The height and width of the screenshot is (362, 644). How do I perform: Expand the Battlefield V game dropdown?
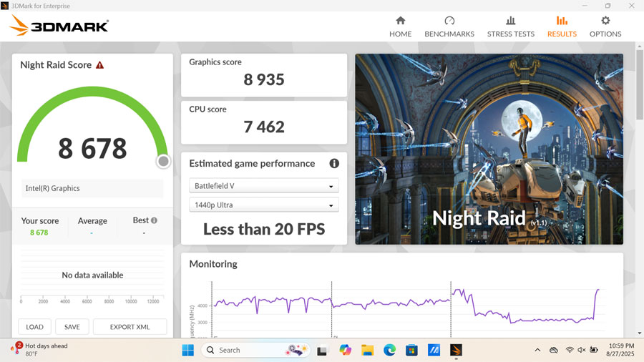[264, 186]
